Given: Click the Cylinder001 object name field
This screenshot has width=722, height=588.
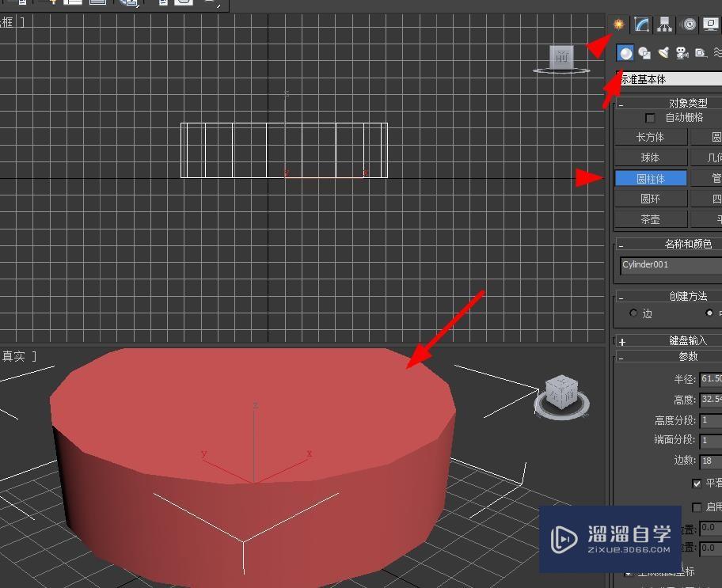Looking at the screenshot, I should pos(671,265).
